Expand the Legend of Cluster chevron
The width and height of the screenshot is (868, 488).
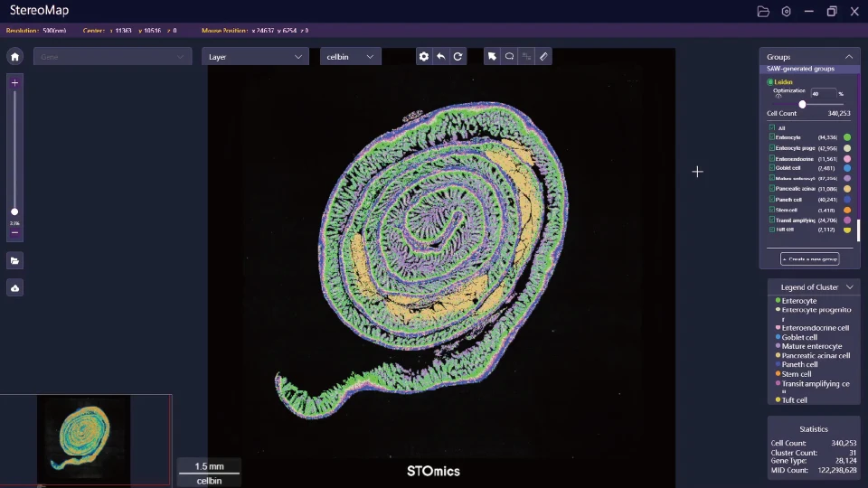[x=849, y=287]
